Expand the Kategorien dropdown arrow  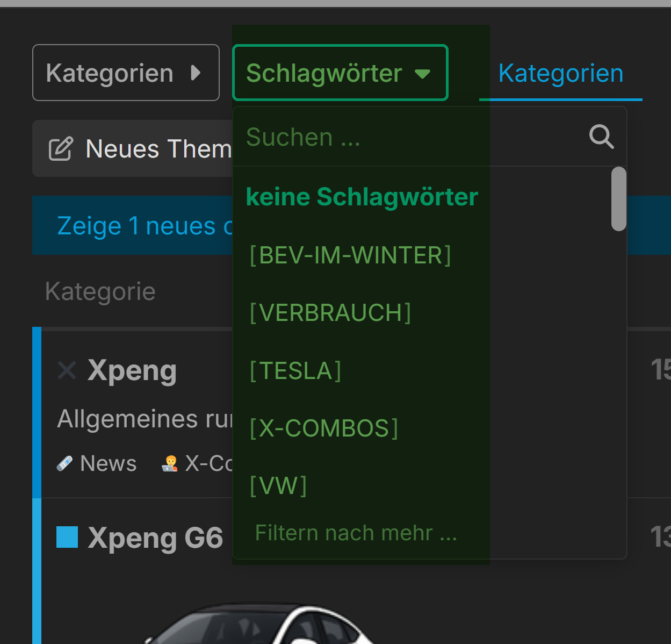coord(196,73)
